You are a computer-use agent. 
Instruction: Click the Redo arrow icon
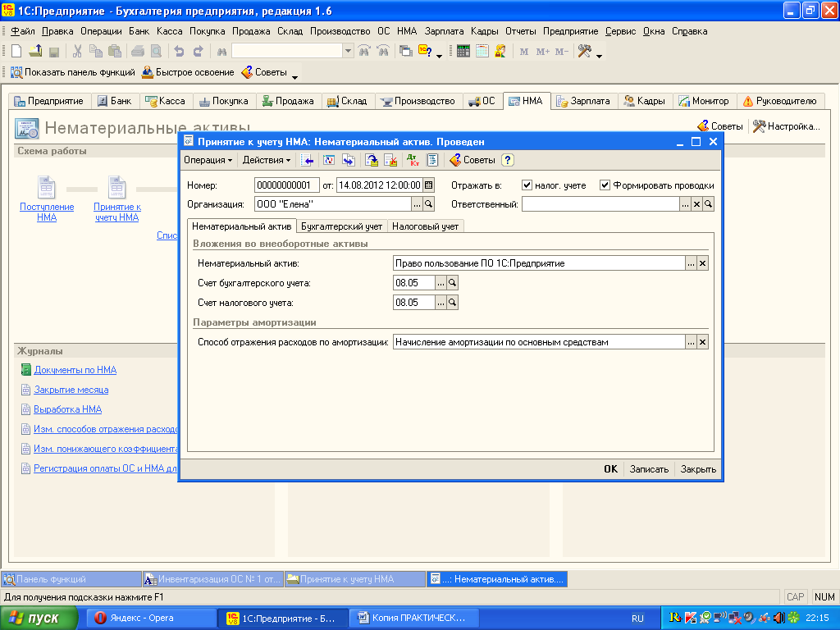click(x=199, y=52)
